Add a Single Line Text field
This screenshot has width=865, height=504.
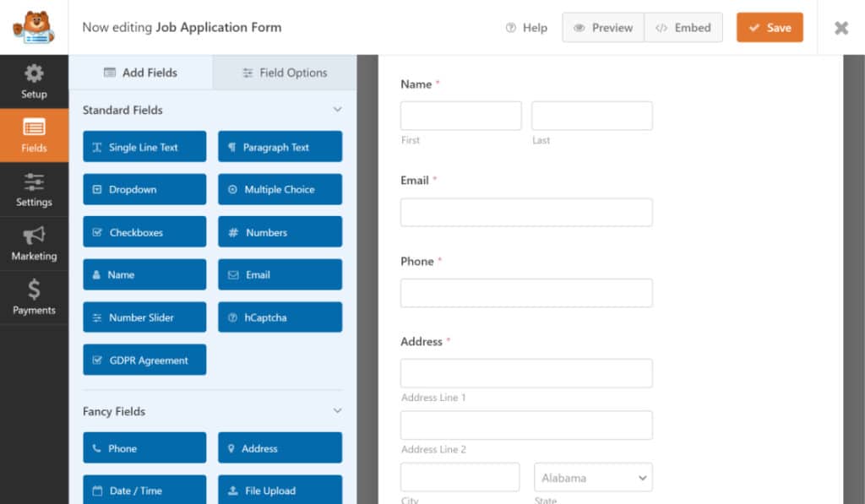pyautogui.click(x=144, y=146)
